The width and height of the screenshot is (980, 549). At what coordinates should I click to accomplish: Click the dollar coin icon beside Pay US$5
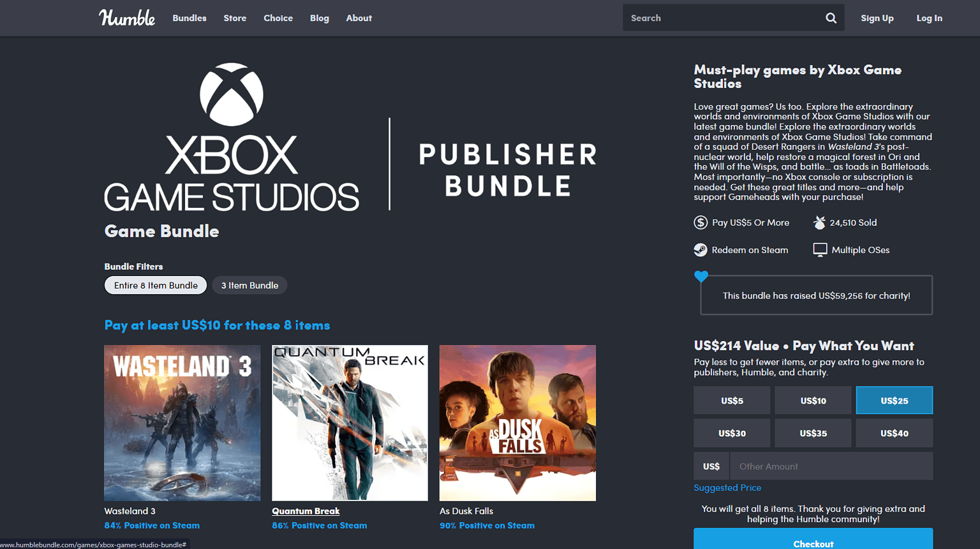pos(701,223)
